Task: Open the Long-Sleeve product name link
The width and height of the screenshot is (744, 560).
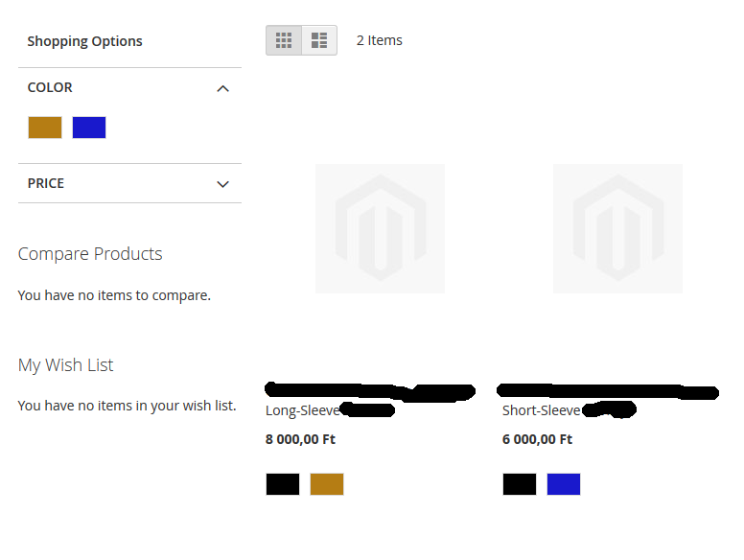Action: (303, 410)
